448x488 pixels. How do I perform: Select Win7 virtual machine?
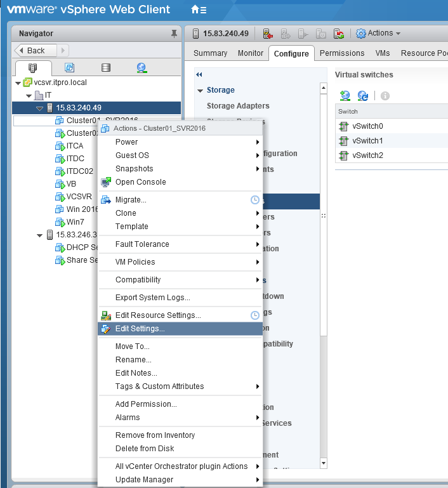coord(75,222)
